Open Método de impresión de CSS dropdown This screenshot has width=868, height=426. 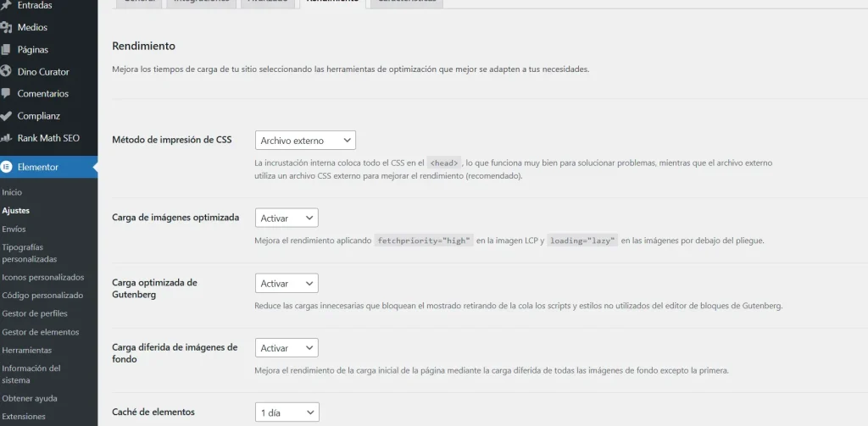point(305,140)
